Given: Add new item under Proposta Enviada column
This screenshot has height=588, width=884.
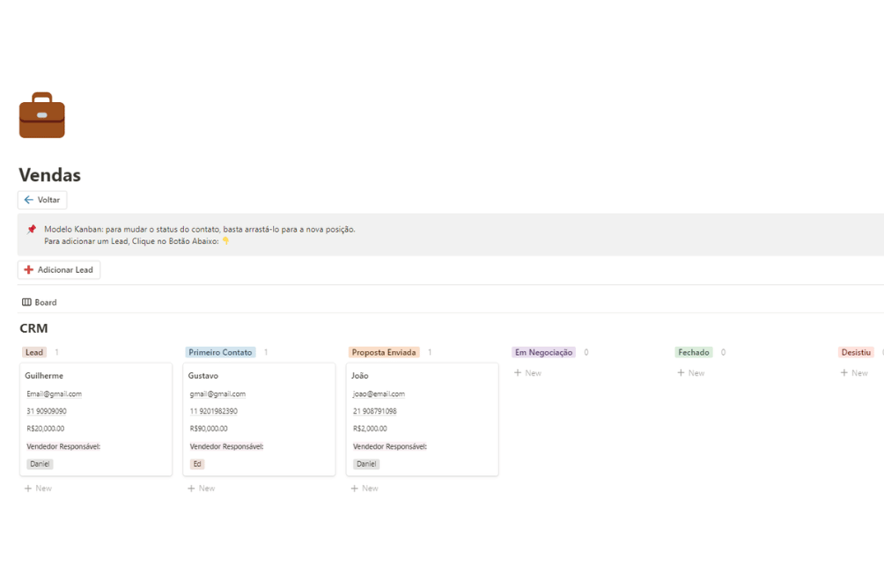Looking at the screenshot, I should tap(364, 489).
